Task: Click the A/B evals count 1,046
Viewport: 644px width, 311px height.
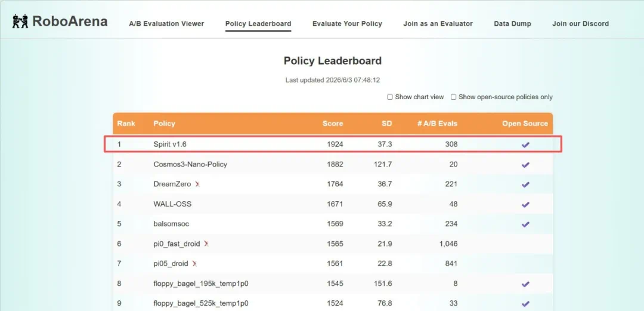Action: pyautogui.click(x=448, y=244)
